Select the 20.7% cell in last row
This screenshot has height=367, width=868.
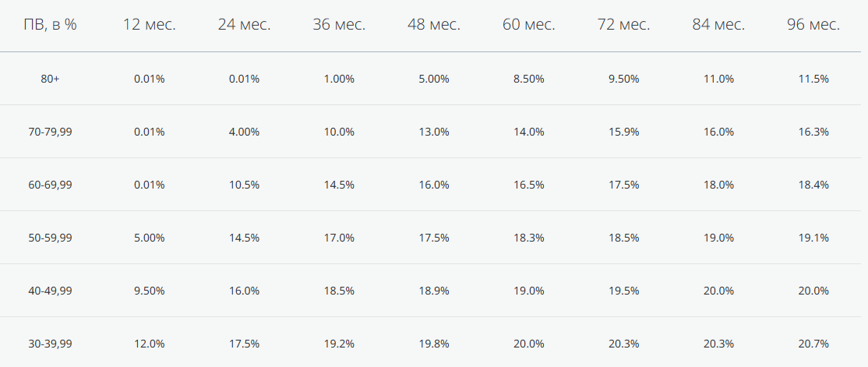pyautogui.click(x=813, y=344)
